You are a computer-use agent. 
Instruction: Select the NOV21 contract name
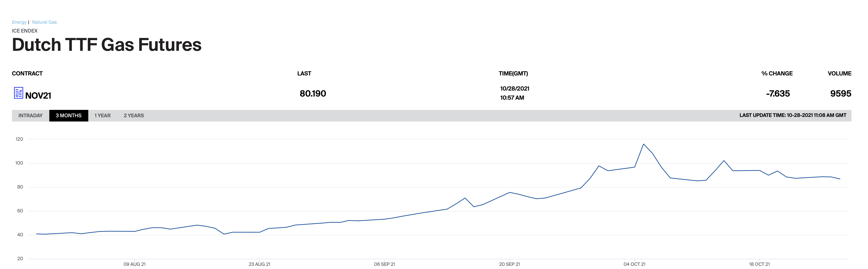(38, 96)
